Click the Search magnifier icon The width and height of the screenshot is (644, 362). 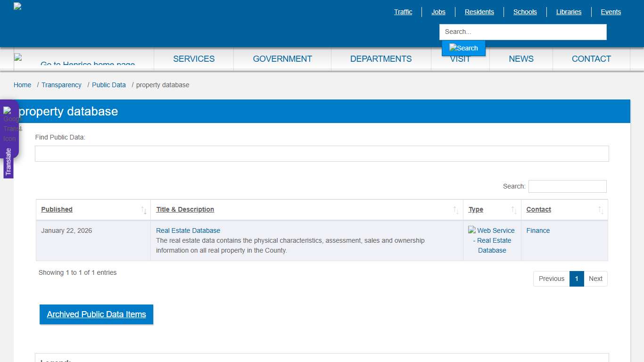click(x=463, y=48)
